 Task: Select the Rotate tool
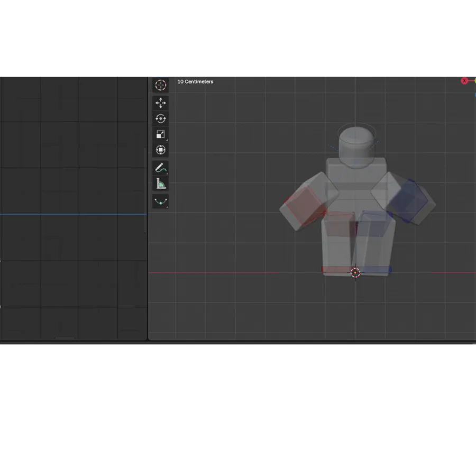click(x=161, y=118)
